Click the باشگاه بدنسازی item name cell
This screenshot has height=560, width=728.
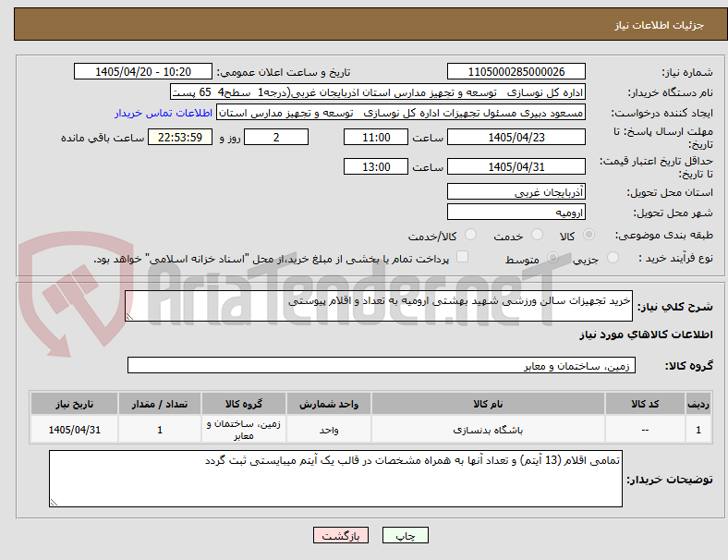point(488,430)
